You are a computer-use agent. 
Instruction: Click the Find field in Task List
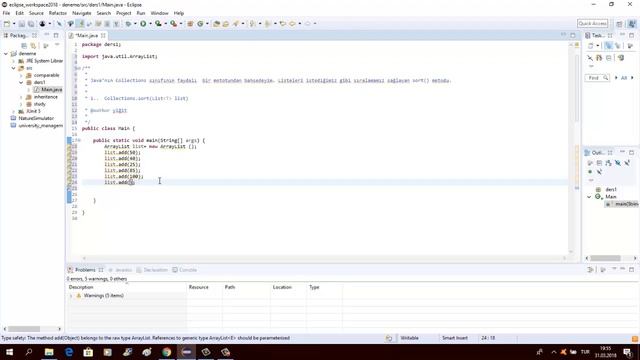598,78
